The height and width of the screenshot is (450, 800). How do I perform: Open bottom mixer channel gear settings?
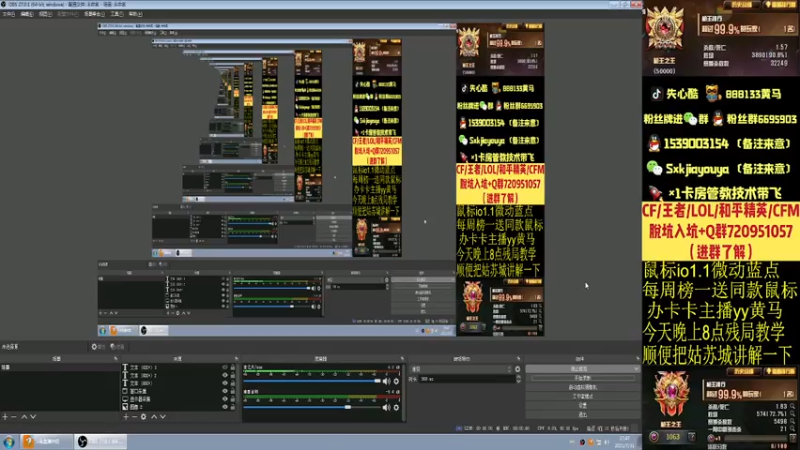396,407
